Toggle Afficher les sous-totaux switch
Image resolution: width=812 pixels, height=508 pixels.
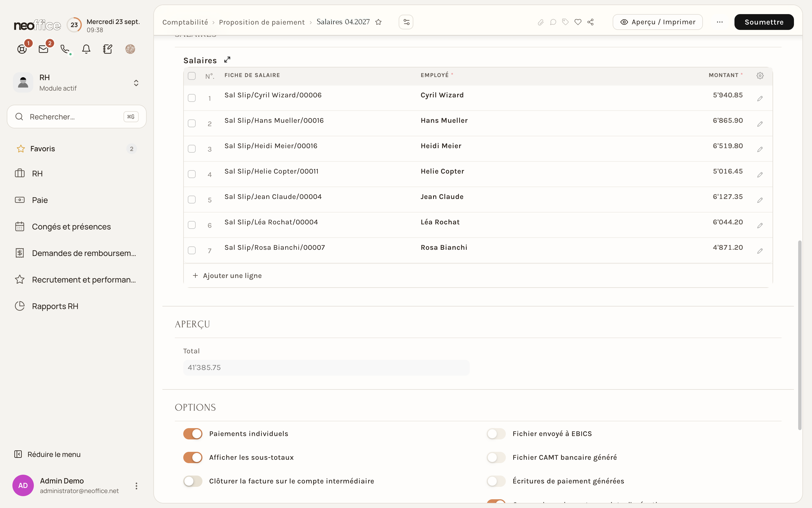coord(193,457)
